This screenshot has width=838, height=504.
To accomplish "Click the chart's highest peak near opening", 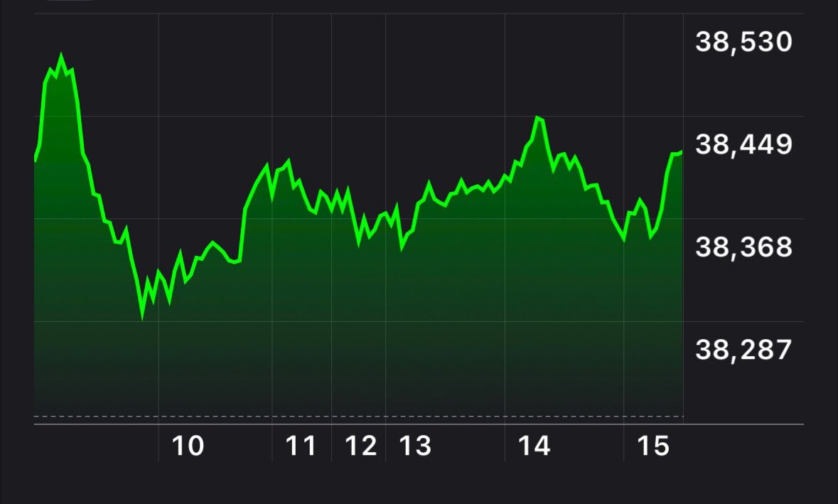I will [x=61, y=55].
